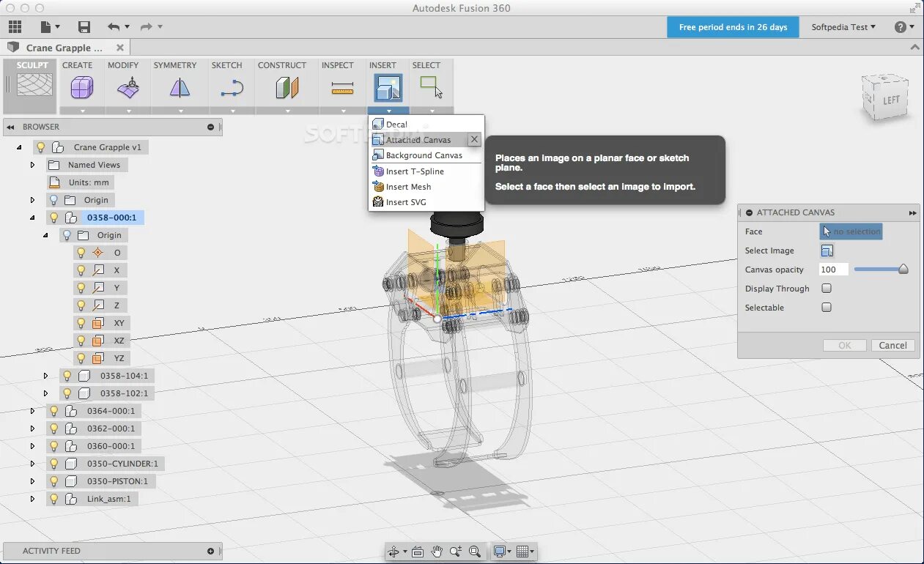Screen dimensions: 924x564
Task: Toggle visibility bulb of XZ plane
Action: 81,341
